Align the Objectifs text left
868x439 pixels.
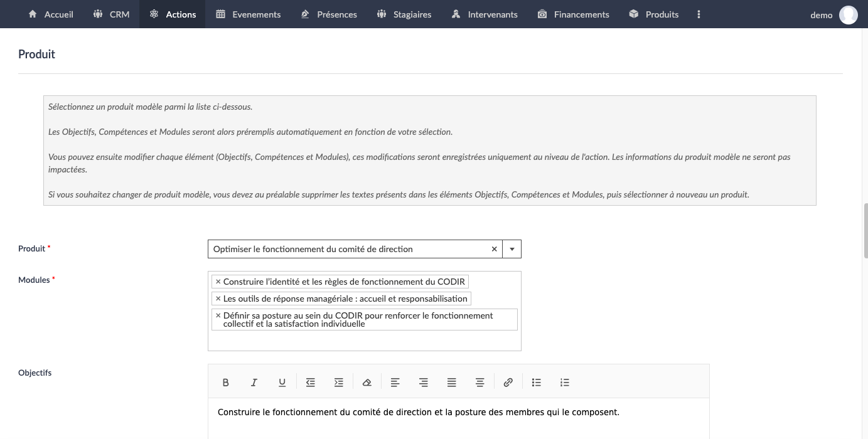tap(395, 382)
